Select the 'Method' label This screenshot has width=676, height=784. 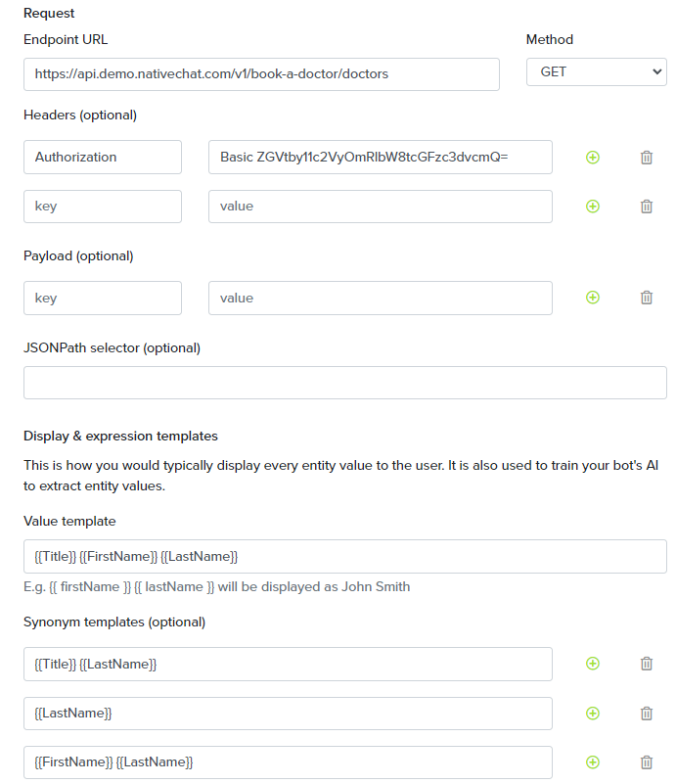[x=550, y=39]
